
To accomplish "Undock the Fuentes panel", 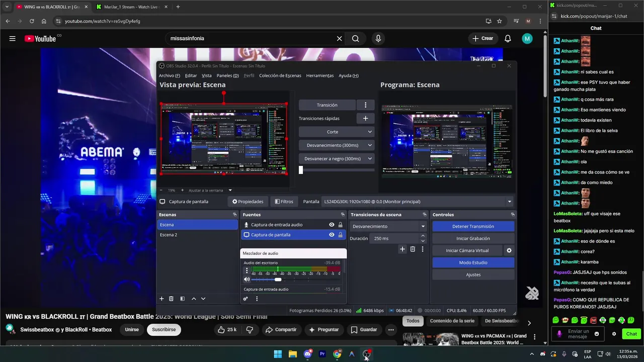I will click(343, 215).
